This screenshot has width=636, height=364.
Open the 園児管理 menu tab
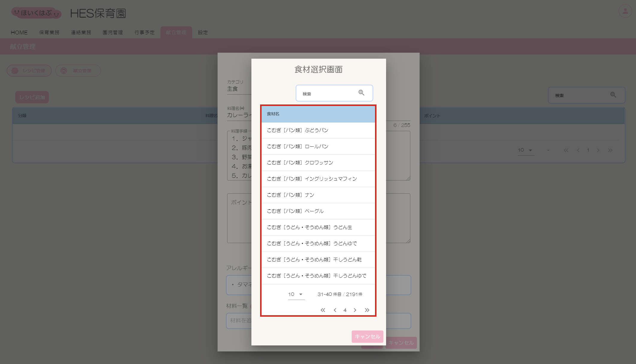click(113, 32)
